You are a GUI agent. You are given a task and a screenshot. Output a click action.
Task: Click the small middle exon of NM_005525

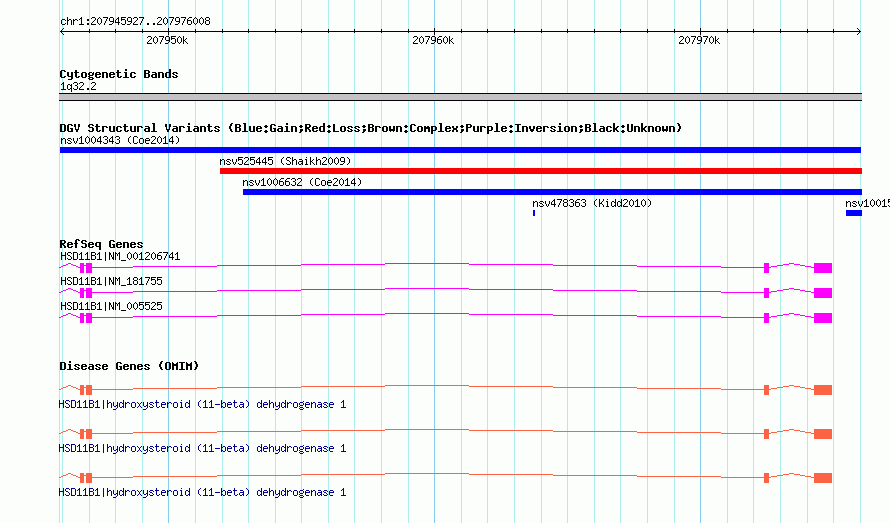tap(766, 318)
